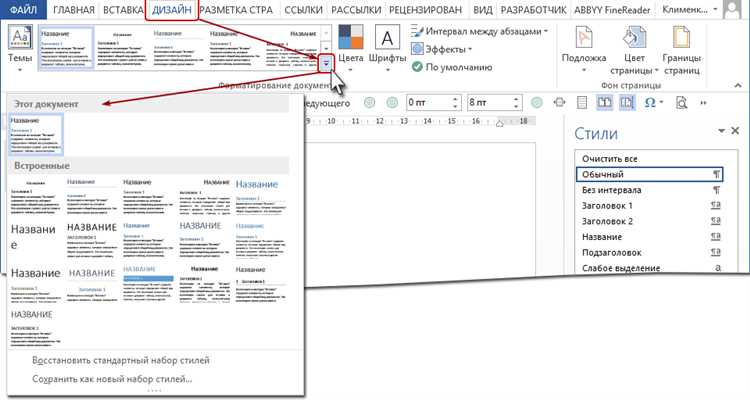Image resolution: width=750 pixels, height=400 pixels.
Task: Open the Цвета theme colors palette
Action: [x=351, y=49]
